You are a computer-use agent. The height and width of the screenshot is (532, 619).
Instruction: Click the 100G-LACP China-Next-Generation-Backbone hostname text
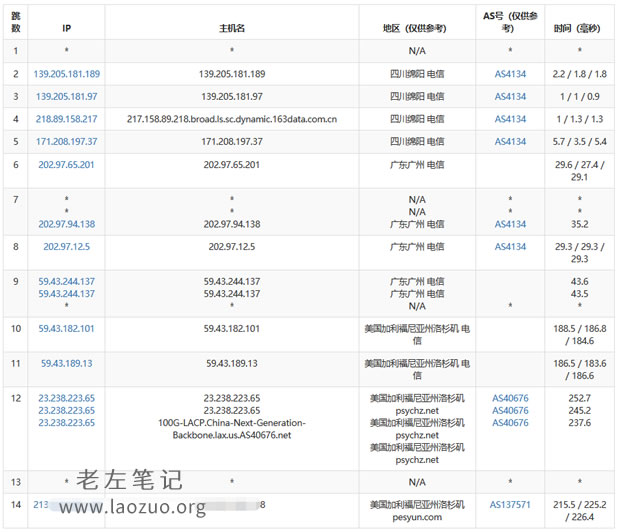(x=232, y=429)
